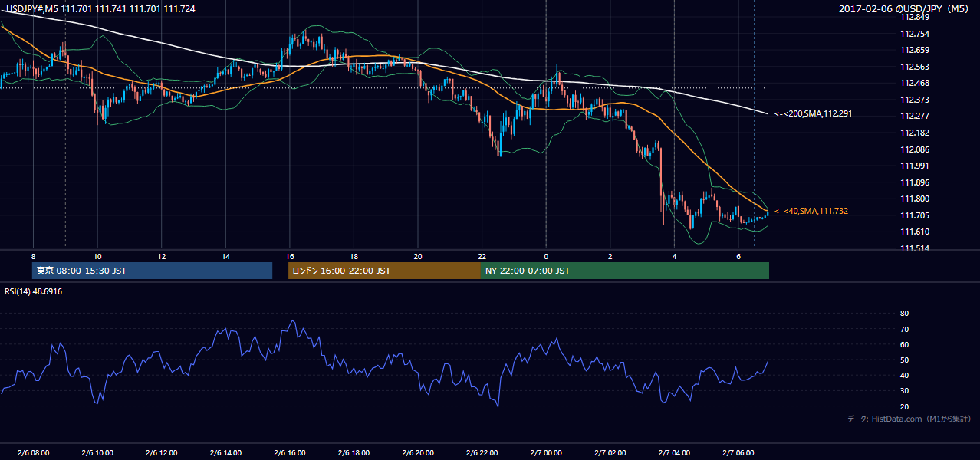The image size is (980, 460).
Task: Click the RSI 30 level label
Action: 904,390
